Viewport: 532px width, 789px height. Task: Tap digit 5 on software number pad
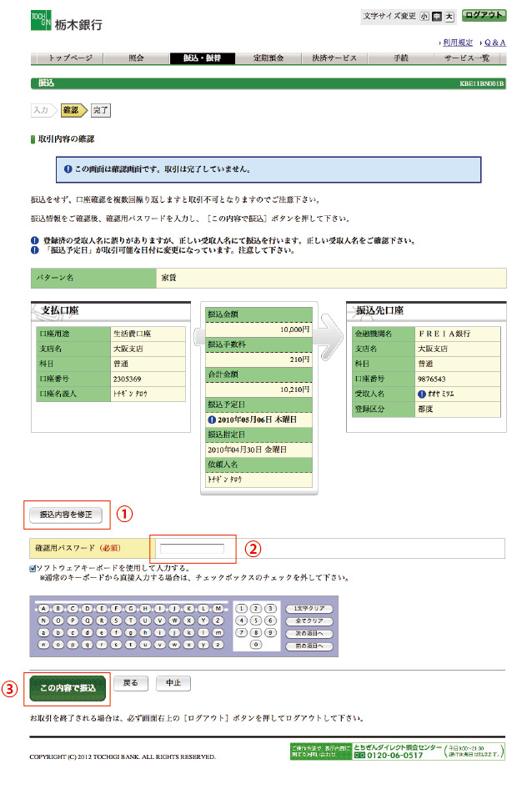[x=256, y=621]
